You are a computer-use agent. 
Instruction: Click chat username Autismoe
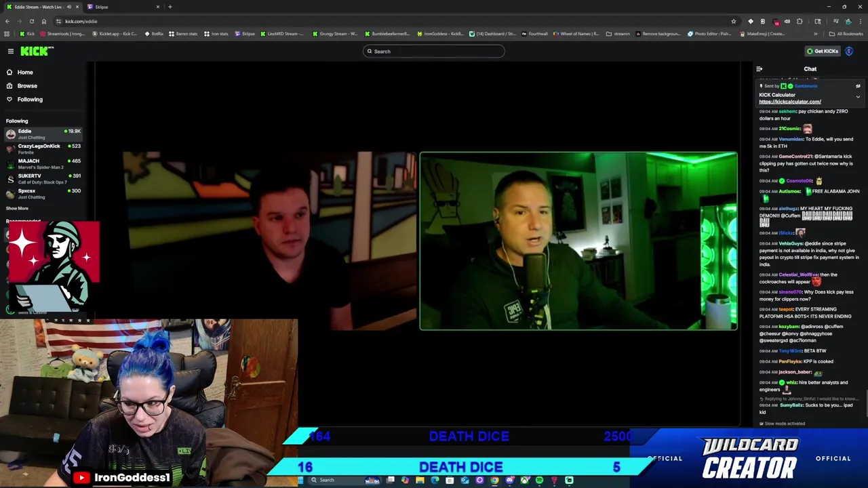pyautogui.click(x=789, y=191)
